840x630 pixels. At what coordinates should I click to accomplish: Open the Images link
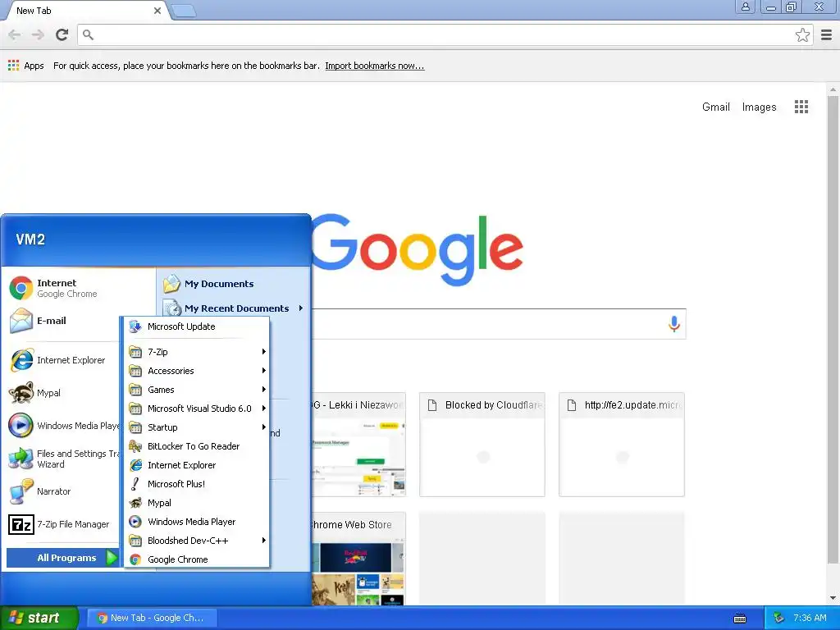click(759, 107)
